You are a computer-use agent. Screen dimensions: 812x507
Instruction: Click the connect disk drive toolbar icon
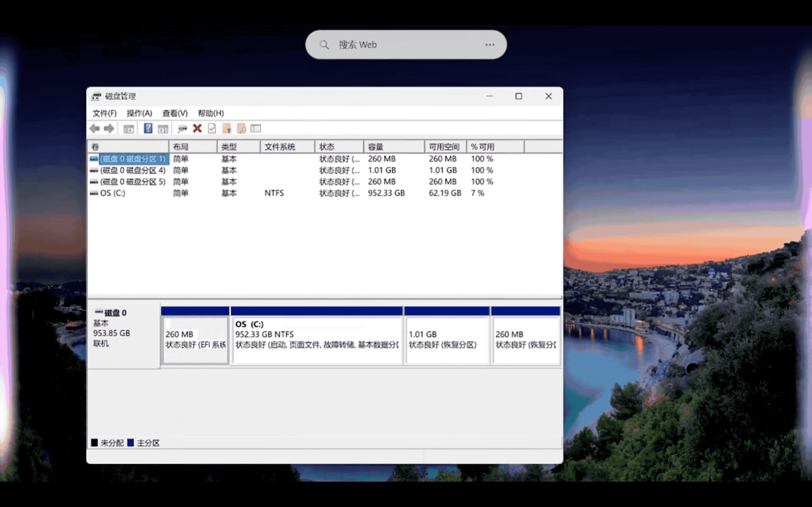click(182, 128)
